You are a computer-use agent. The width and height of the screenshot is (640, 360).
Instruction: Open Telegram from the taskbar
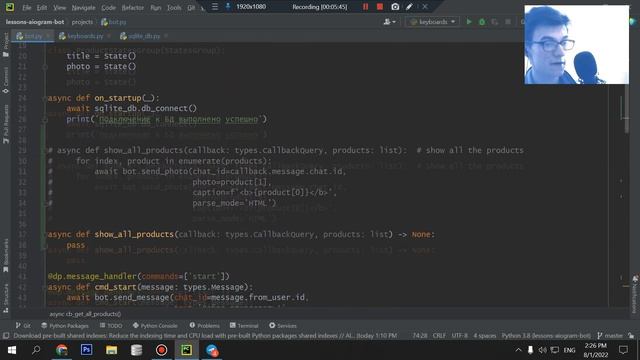click(211, 350)
